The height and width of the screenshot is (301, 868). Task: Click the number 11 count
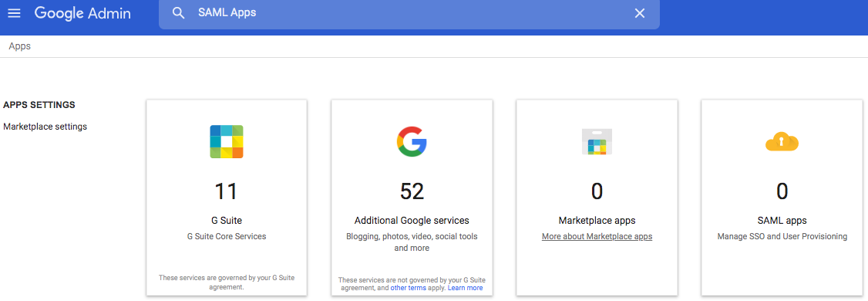(x=226, y=191)
